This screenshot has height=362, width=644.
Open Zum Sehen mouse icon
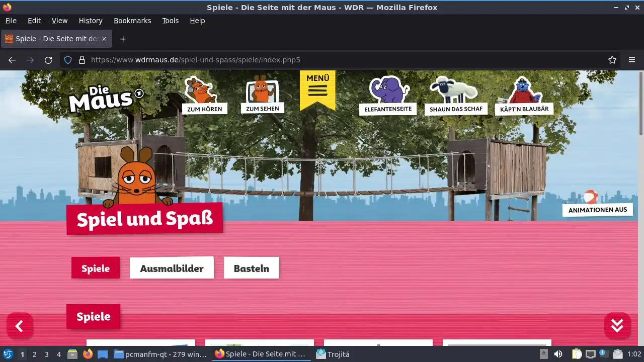pyautogui.click(x=262, y=94)
